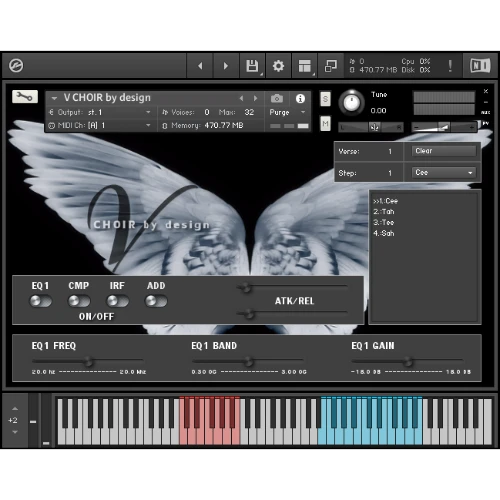Click the minimize instrument dash icon
Image resolution: width=500 pixels, height=500 pixels.
point(486,102)
